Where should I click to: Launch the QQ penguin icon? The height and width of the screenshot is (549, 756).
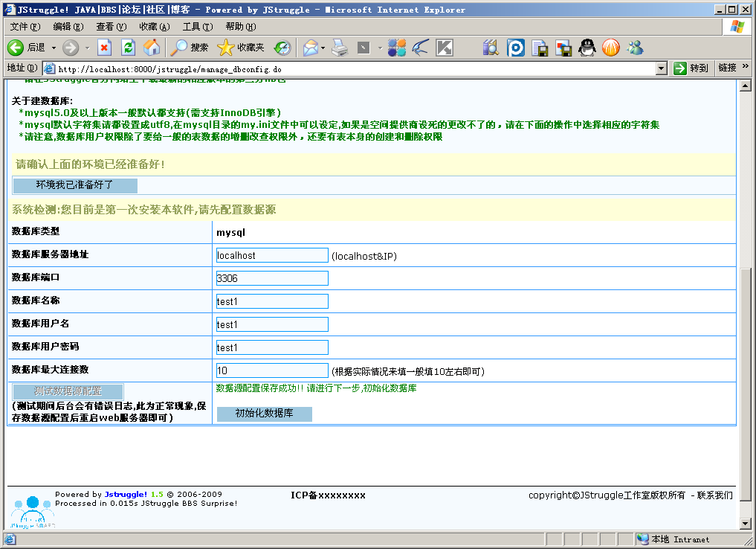[587, 48]
